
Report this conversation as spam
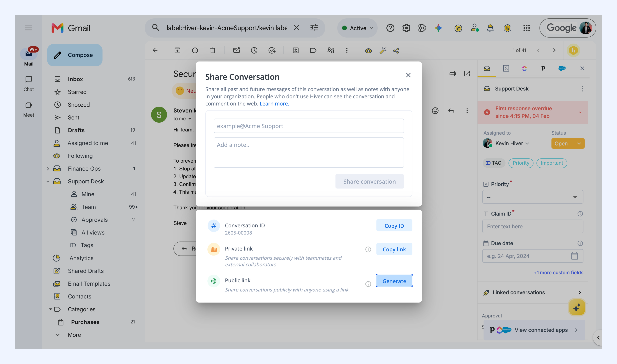(x=195, y=51)
